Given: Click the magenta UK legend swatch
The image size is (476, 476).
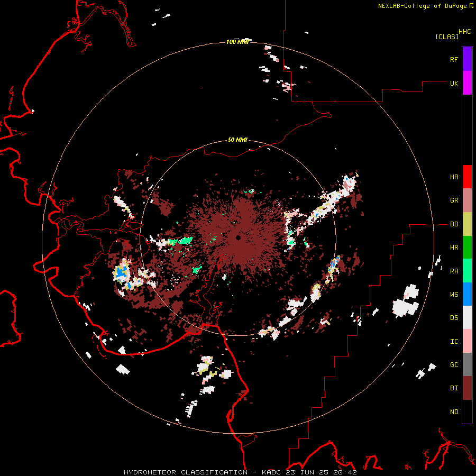Looking at the screenshot, I should tap(467, 83).
